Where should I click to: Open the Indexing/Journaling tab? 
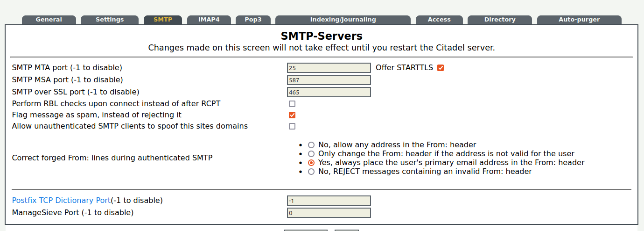click(343, 20)
